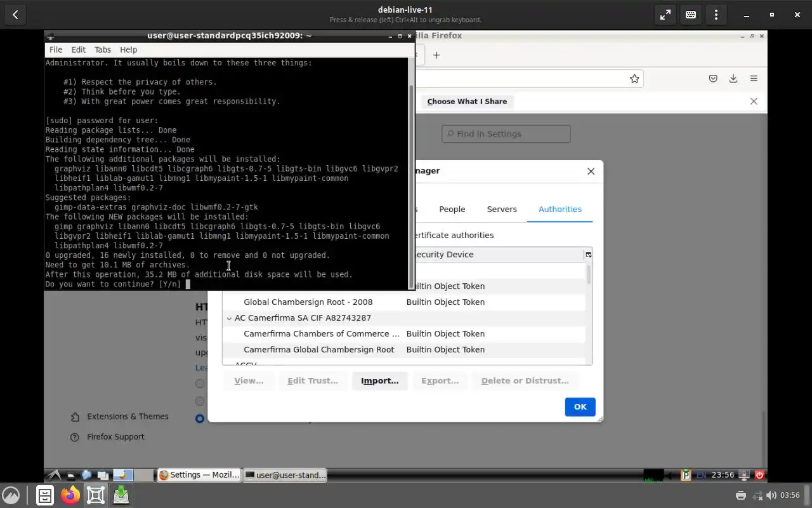This screenshot has width=812, height=508.
Task: Click the show desktop icon in inner panel
Action: click(x=102, y=475)
